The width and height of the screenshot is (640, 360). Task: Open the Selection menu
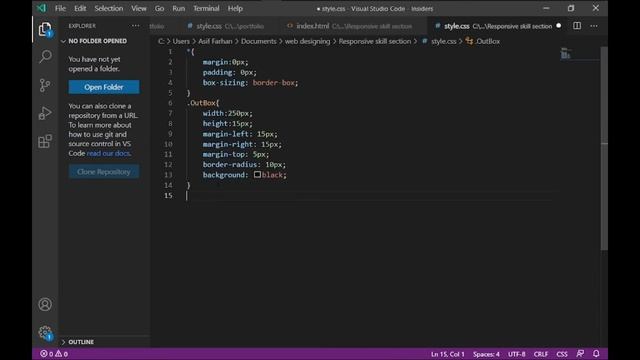109,8
